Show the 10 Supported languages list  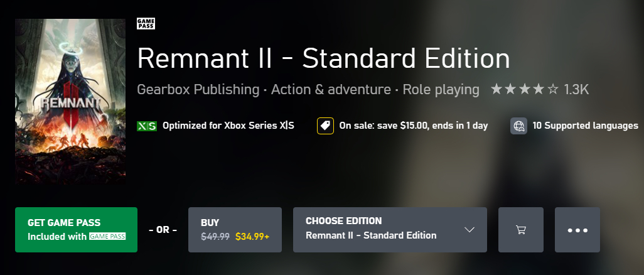tap(585, 126)
